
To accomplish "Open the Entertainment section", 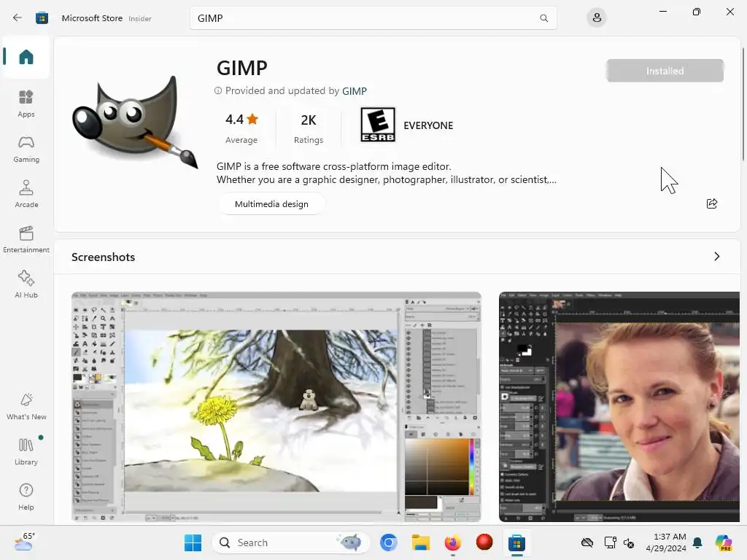I will [x=26, y=239].
